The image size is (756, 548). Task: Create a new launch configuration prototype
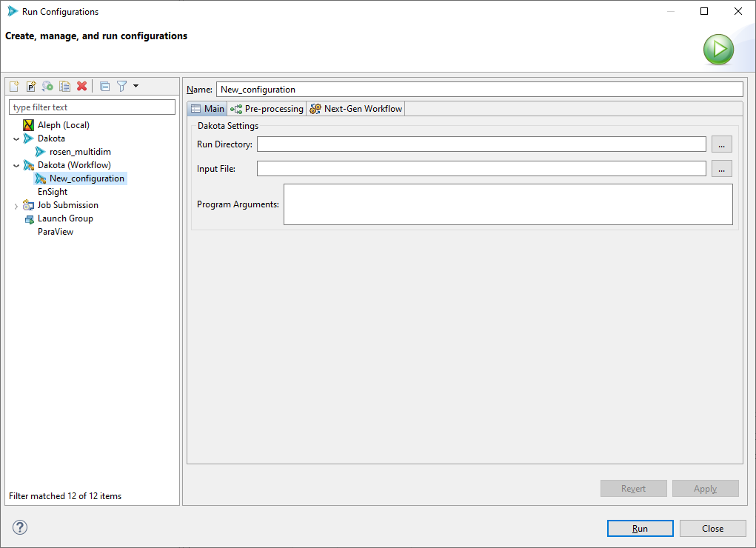pyautogui.click(x=30, y=86)
